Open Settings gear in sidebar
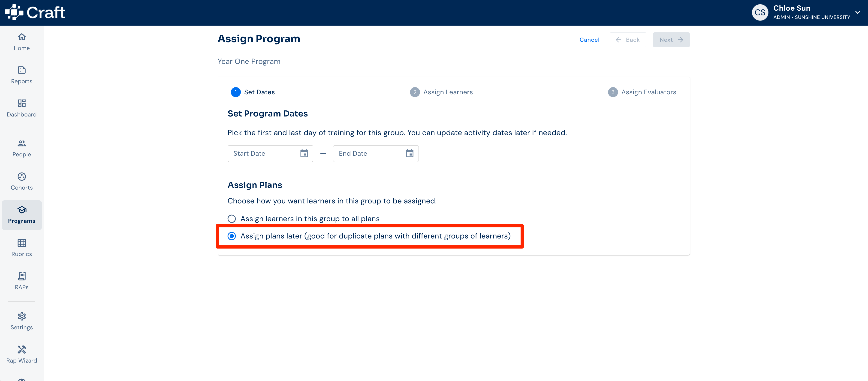Viewport: 868px width, 381px height. [21, 321]
